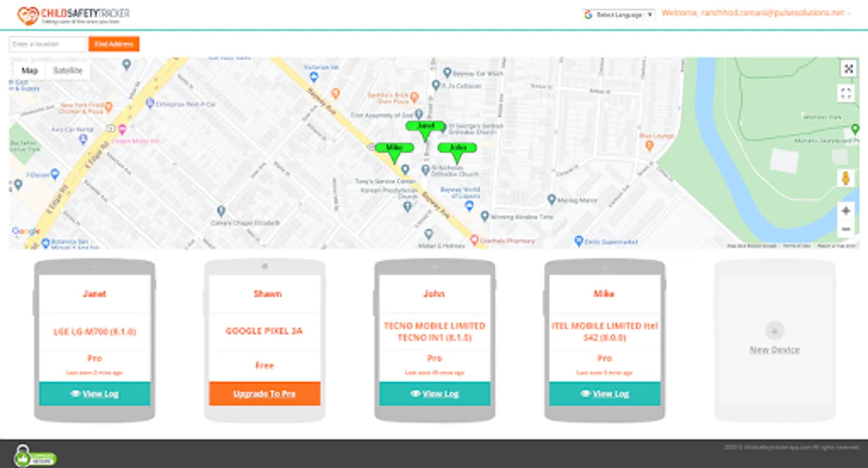Image resolution: width=868 pixels, height=468 pixels.
Task: Click the Emily Supermarket pin
Action: point(578,241)
